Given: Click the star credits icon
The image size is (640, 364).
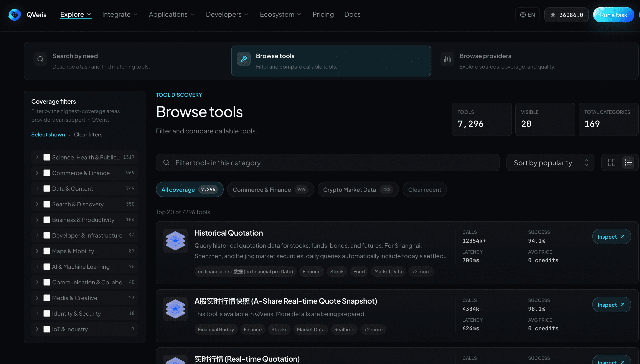Looking at the screenshot, I should coord(553,15).
